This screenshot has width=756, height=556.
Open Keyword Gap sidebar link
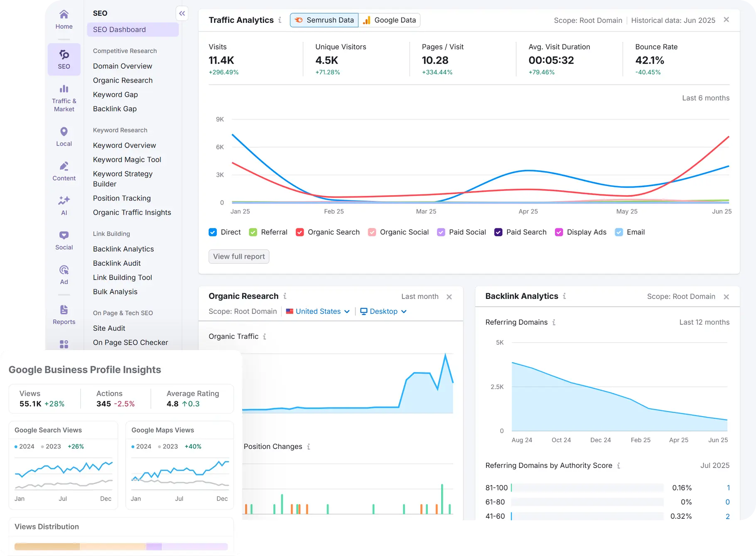coord(115,94)
